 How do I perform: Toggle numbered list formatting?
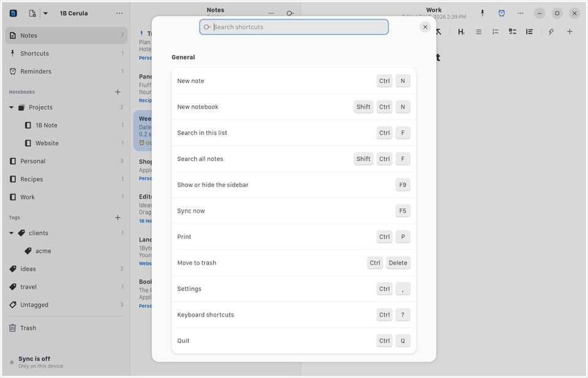point(496,32)
